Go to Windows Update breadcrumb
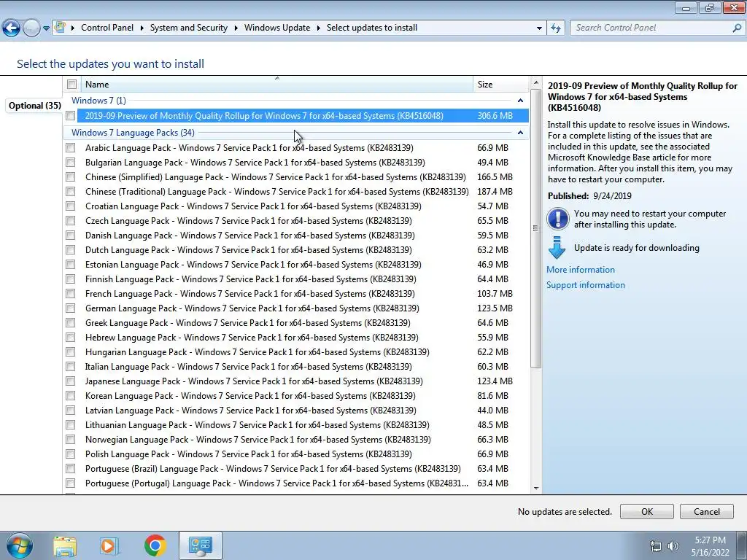Screen dimensions: 747x560 pyautogui.click(x=277, y=28)
